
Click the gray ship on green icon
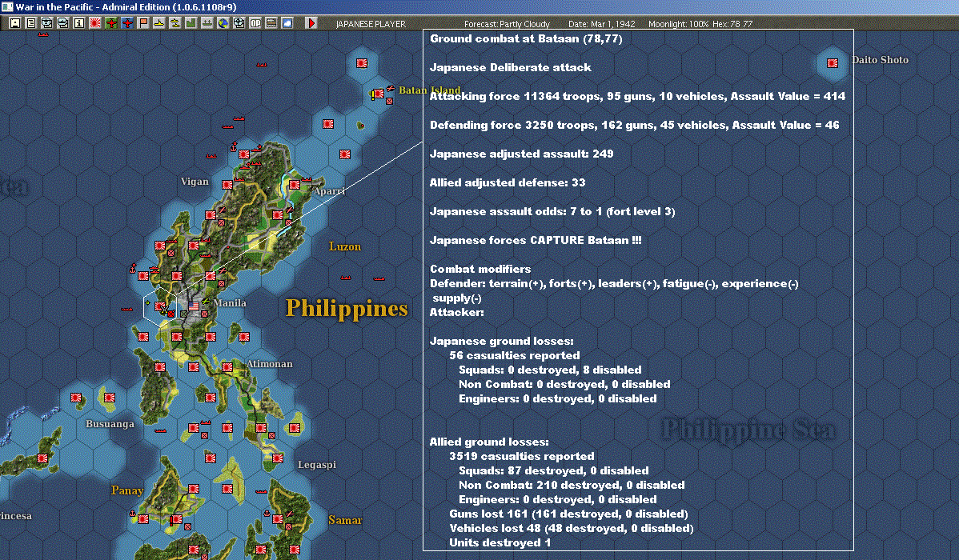tap(207, 23)
